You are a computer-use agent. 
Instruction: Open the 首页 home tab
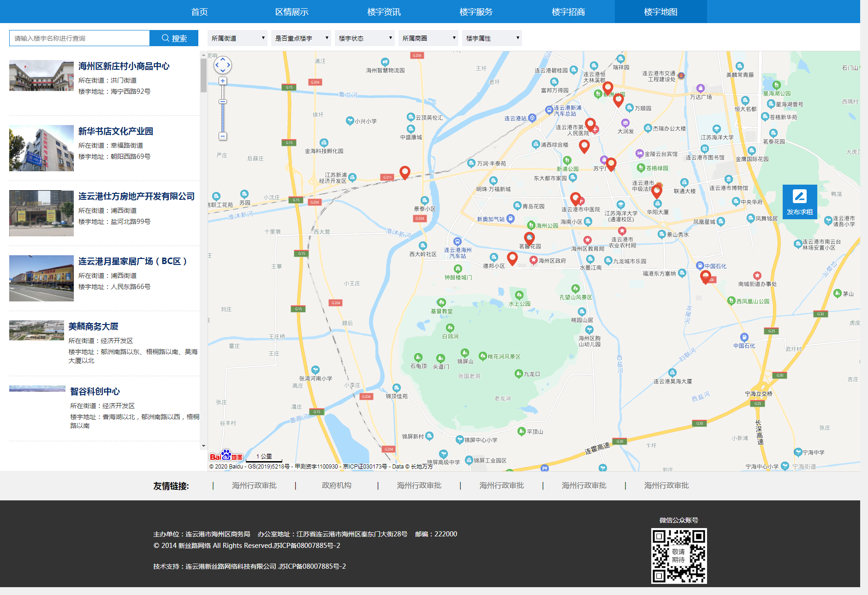pyautogui.click(x=199, y=12)
